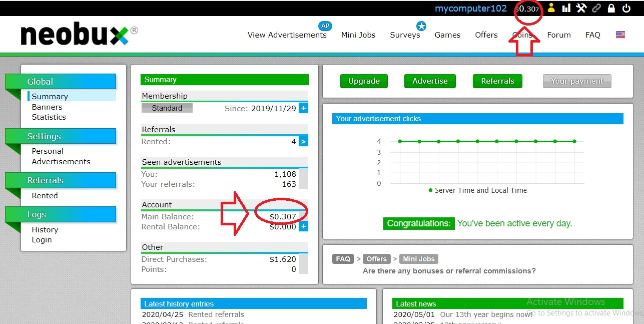Open Login under Logs

[42, 240]
